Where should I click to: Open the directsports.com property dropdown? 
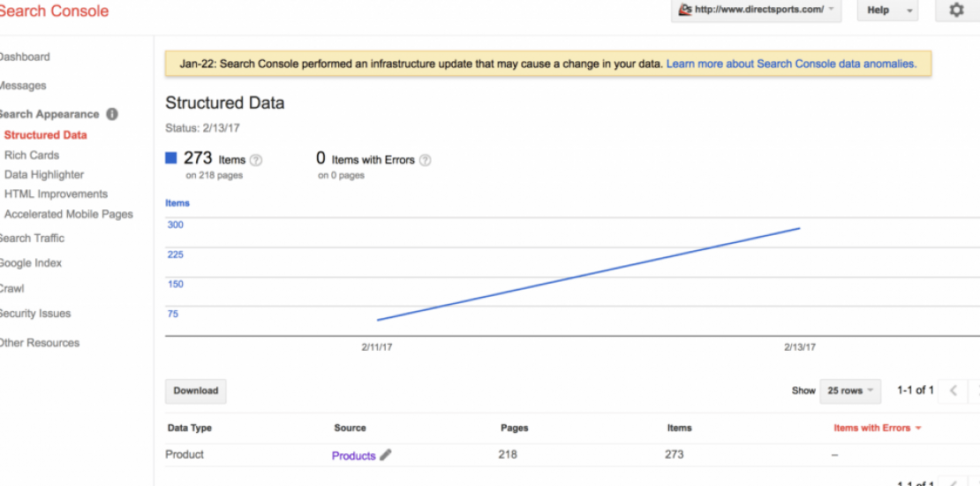tap(757, 11)
